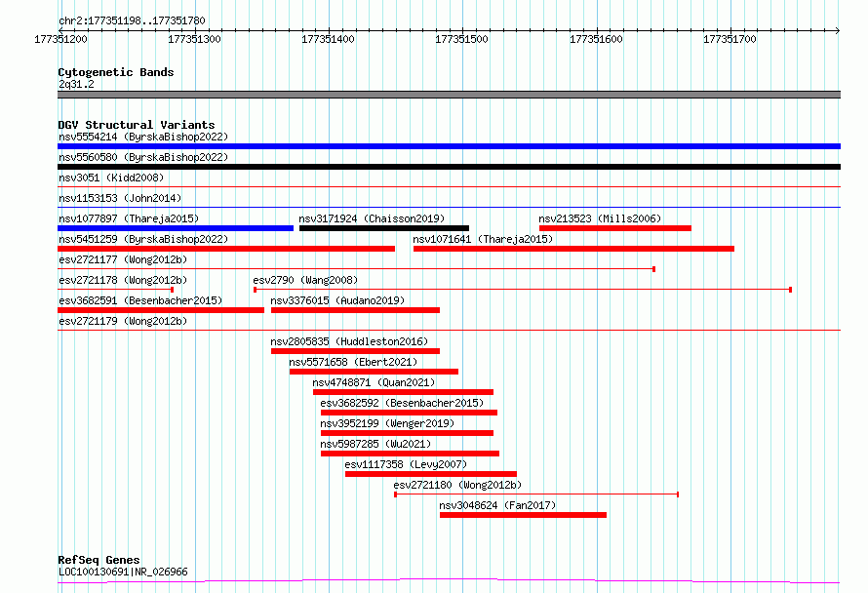Click the RefSeq Genes track title
Viewport: 868px width, 593px height.
(99, 560)
